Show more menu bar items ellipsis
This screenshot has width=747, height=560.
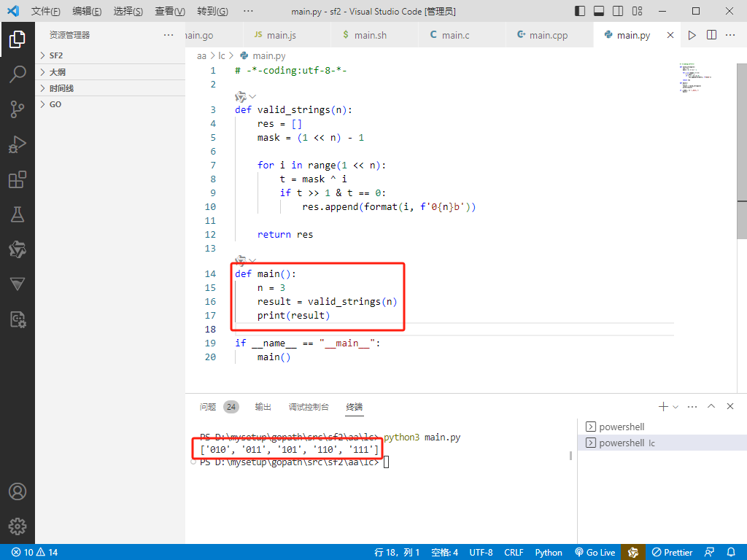(x=248, y=11)
